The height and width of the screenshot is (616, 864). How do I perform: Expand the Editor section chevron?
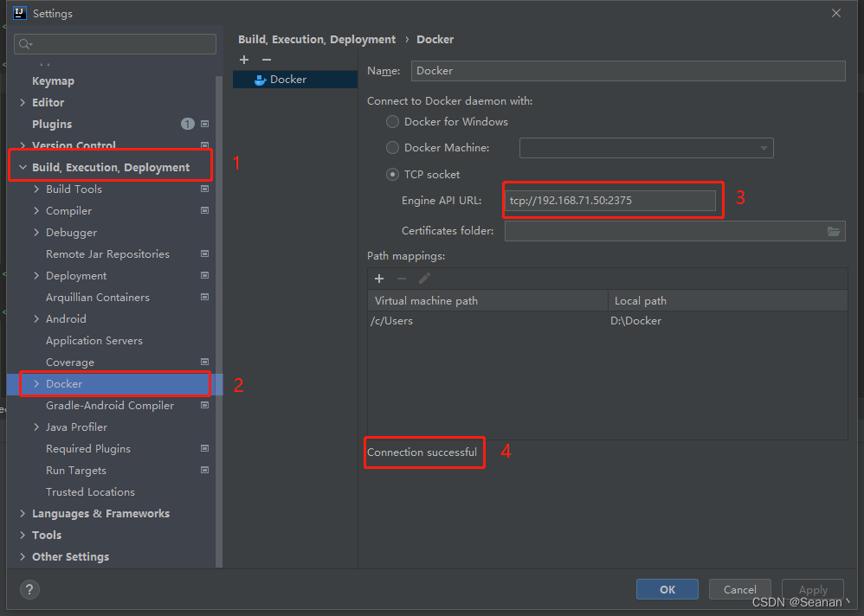click(23, 102)
